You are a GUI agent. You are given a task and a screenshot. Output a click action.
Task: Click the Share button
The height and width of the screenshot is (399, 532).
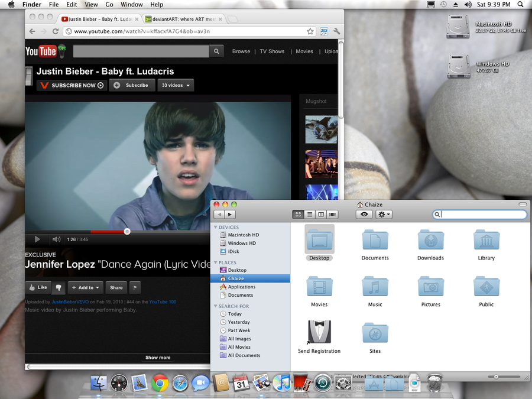point(116,288)
